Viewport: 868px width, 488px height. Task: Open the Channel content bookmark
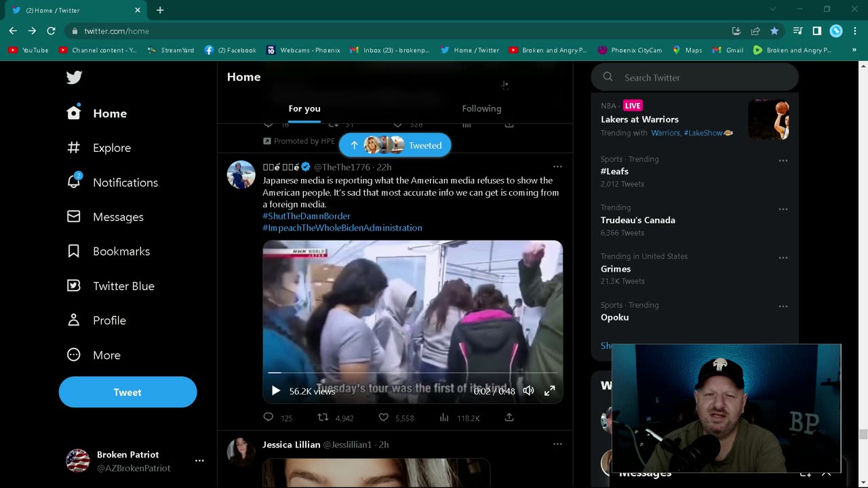98,50
